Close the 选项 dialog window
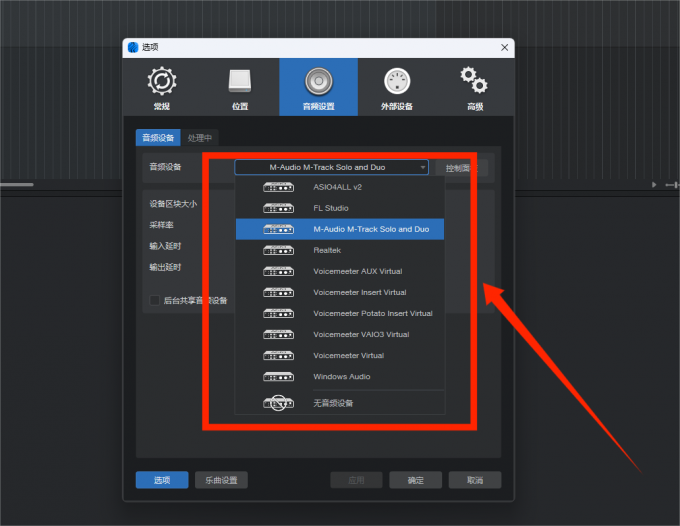The width and height of the screenshot is (680, 526). pyautogui.click(x=504, y=47)
